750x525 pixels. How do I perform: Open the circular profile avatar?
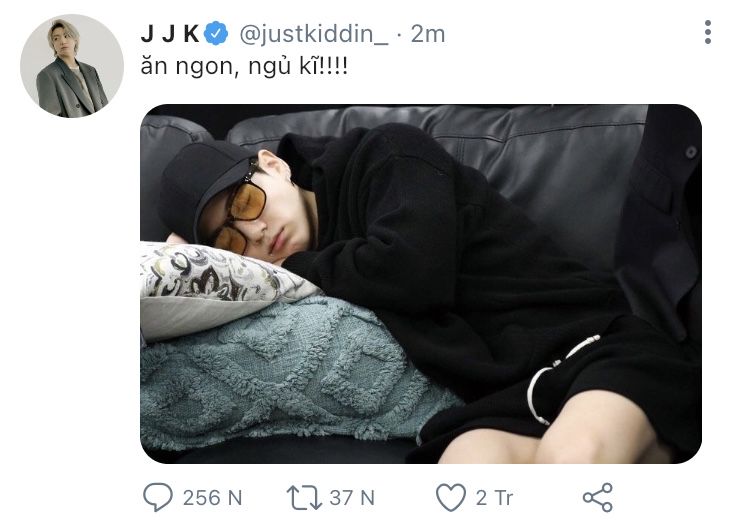(x=72, y=66)
